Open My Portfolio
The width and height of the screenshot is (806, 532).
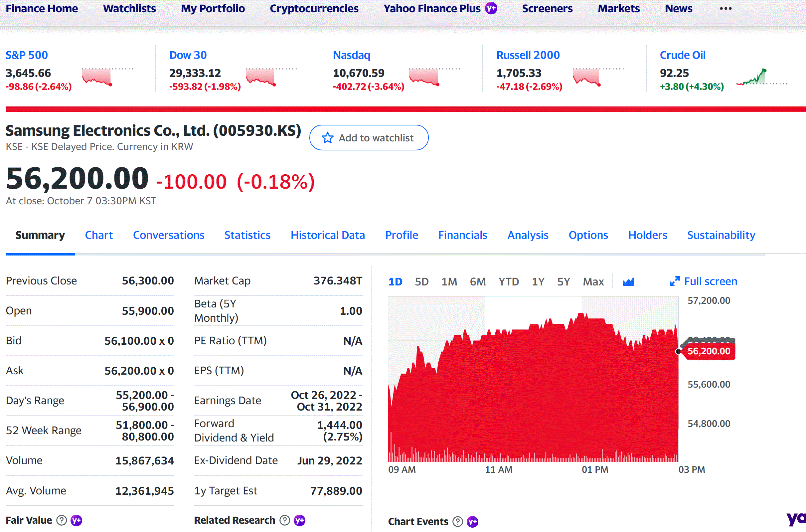[213, 8]
